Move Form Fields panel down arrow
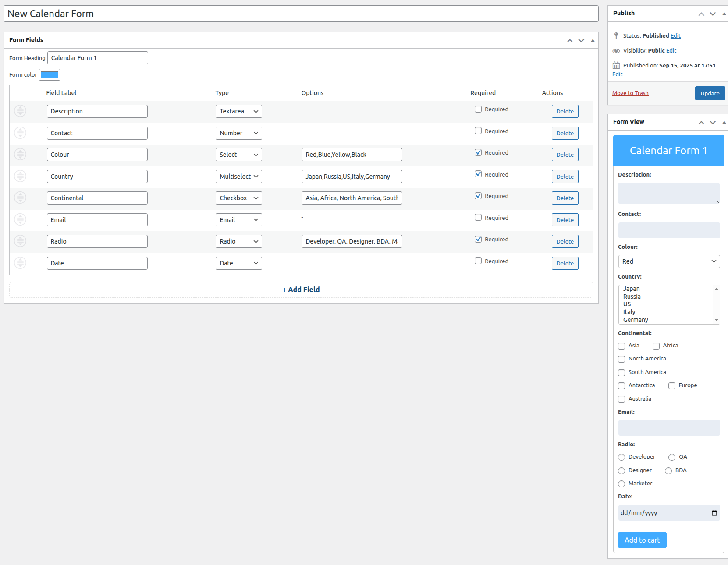Viewport: 728px width, 565px height. click(581, 40)
